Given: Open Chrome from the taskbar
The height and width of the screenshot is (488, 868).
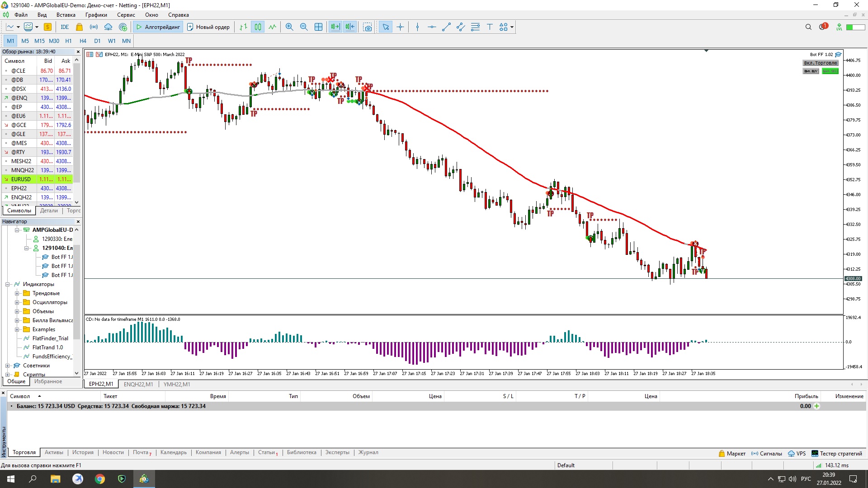Looking at the screenshot, I should [x=100, y=479].
